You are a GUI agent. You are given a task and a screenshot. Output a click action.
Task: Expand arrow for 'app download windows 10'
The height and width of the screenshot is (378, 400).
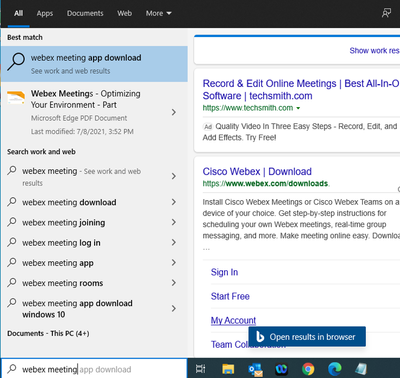click(174, 309)
